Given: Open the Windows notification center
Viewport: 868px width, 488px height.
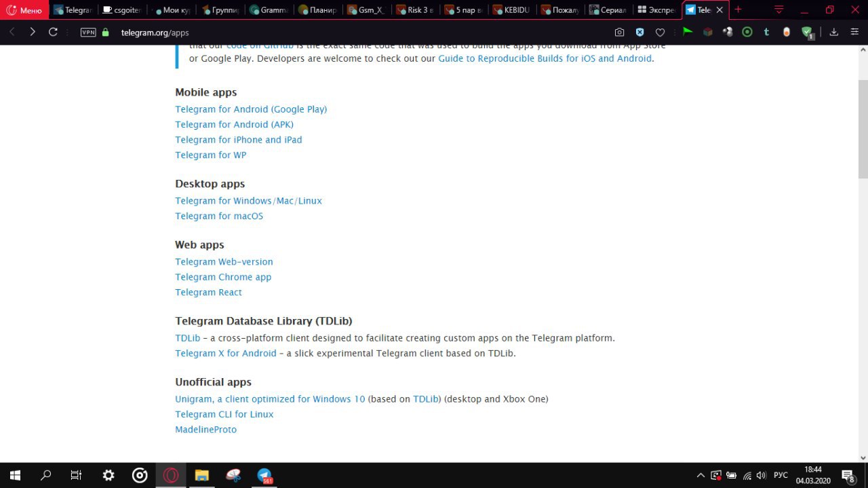Looking at the screenshot, I should coord(848,476).
